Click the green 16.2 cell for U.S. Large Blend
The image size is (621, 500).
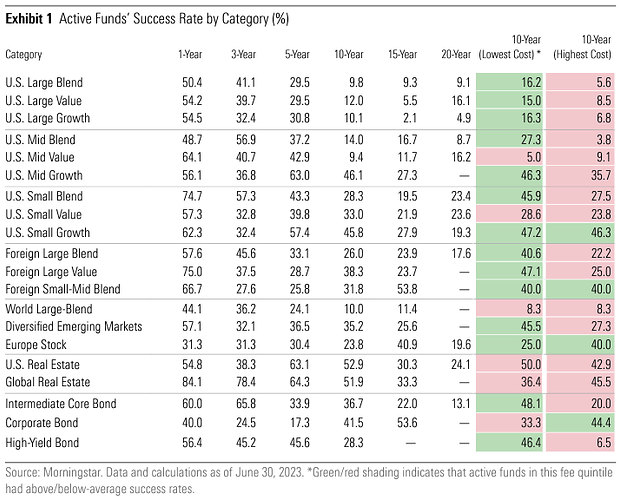coord(509,82)
